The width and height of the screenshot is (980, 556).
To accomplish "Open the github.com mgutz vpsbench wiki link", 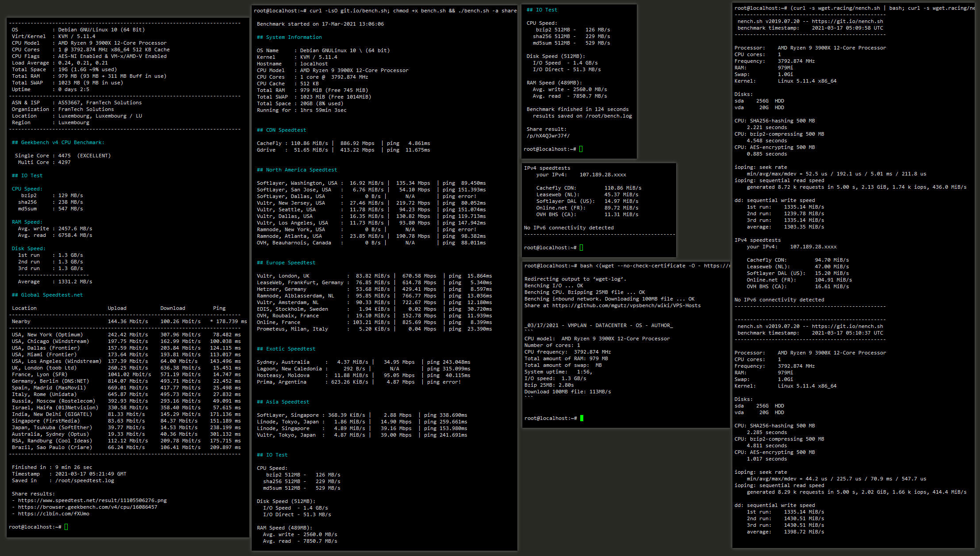I will (x=626, y=305).
